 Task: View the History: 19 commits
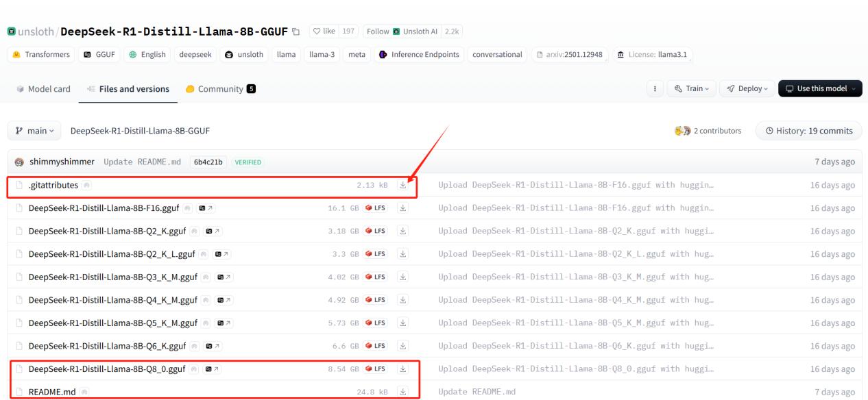pos(808,130)
